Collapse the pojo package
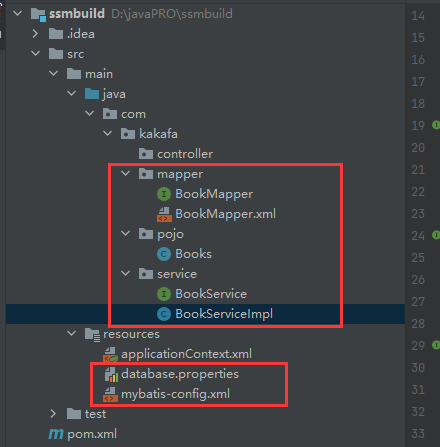Screen dimensions: 440x447 click(125, 234)
